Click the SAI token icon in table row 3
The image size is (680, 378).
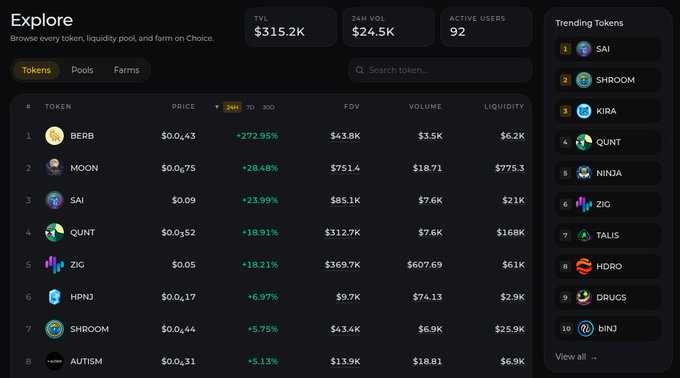[x=54, y=200]
